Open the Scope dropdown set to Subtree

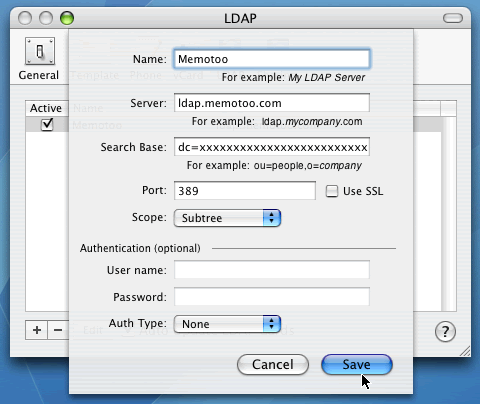[x=227, y=218]
